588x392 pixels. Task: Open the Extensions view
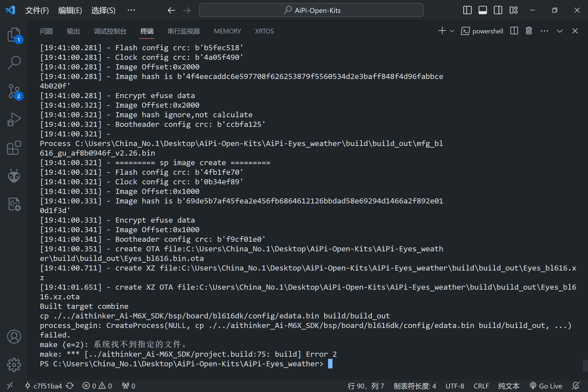tap(14, 148)
